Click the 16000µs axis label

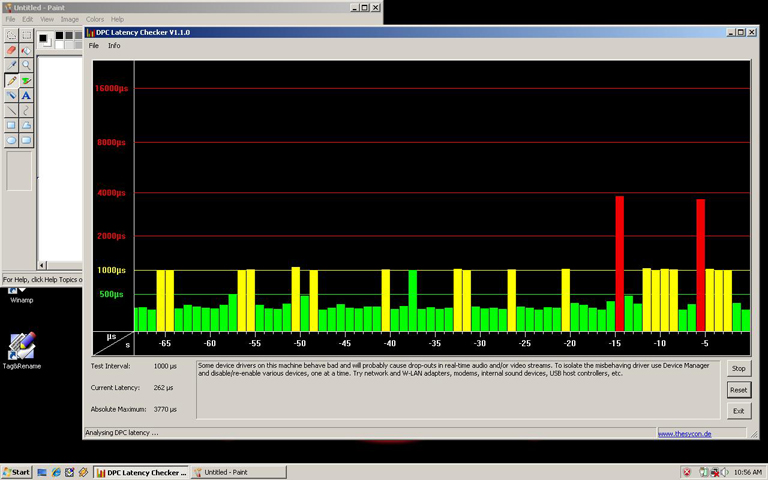point(112,88)
